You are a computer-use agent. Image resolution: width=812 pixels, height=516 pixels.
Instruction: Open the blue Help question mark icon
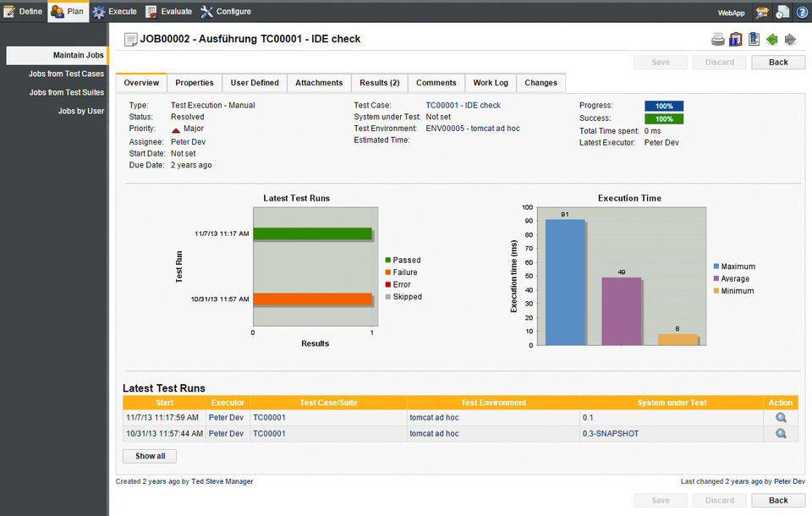point(802,12)
